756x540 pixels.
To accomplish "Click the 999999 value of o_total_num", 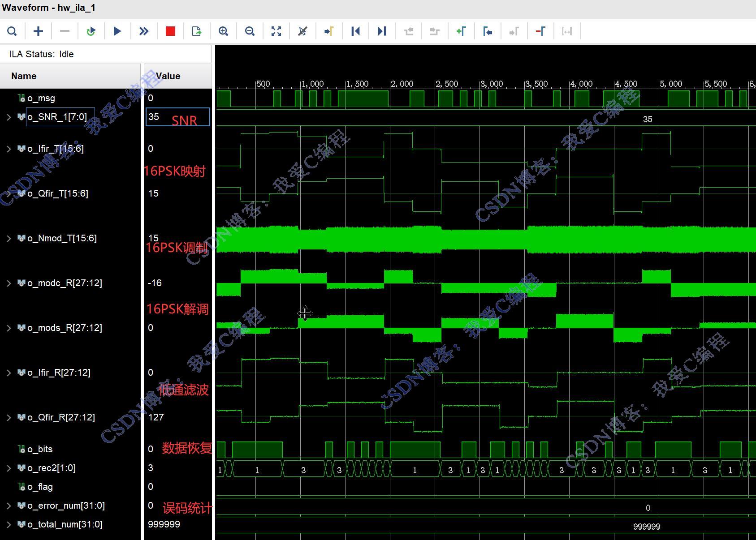I will [x=164, y=524].
